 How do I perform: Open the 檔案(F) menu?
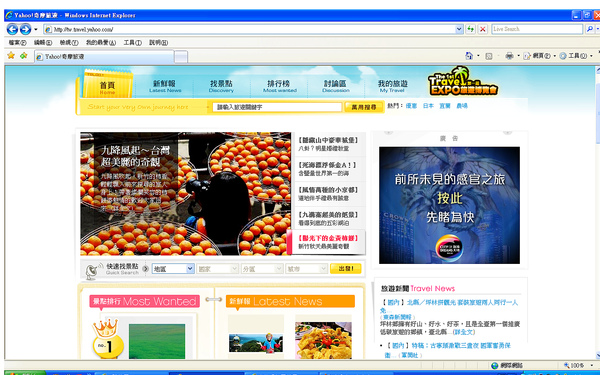point(18,43)
